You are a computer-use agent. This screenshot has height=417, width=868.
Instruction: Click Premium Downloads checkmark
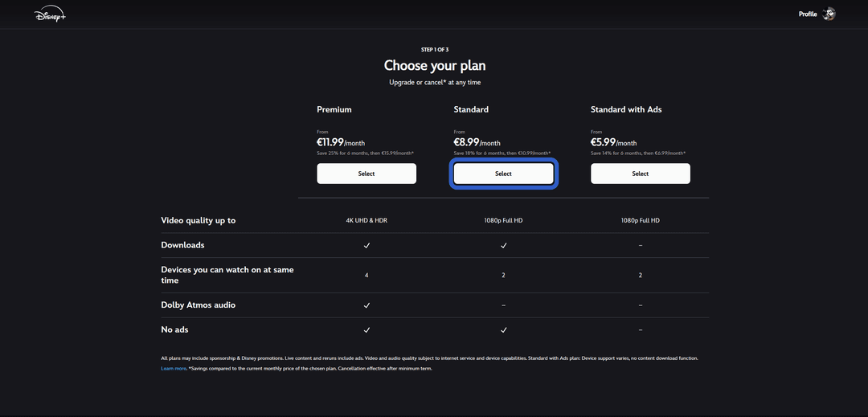[x=366, y=246]
